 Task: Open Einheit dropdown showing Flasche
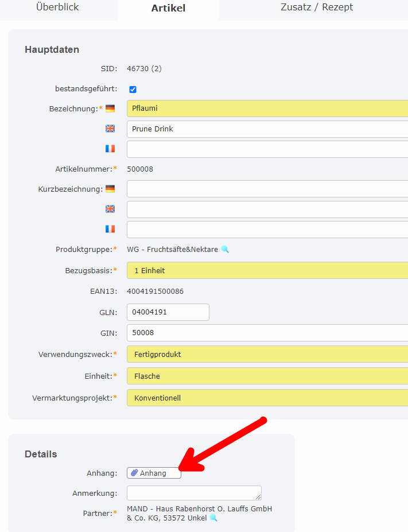point(267,376)
